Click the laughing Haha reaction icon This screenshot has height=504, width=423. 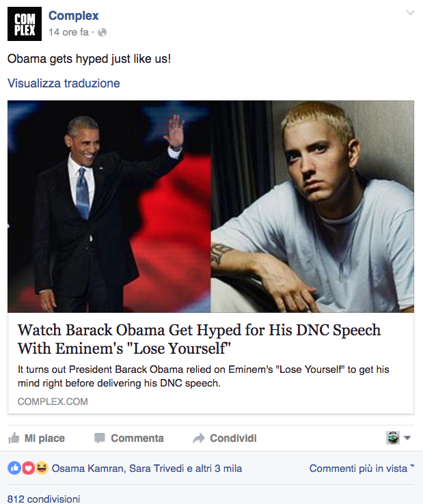pos(42,468)
